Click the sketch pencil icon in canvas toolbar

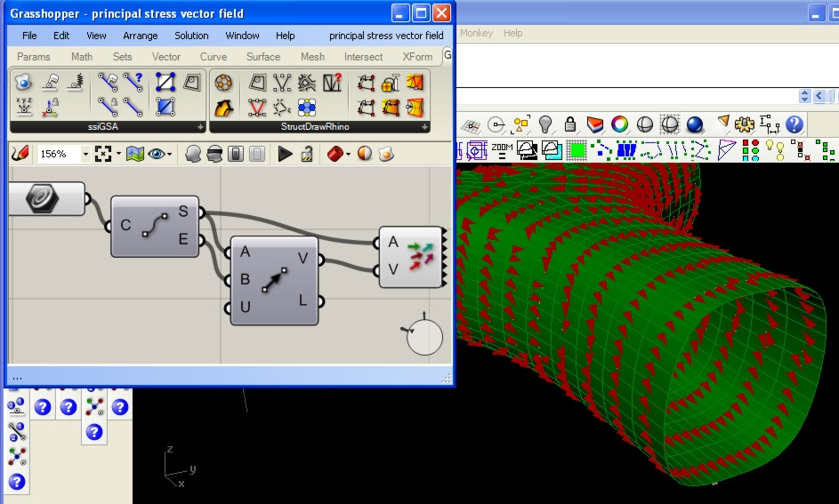(20, 154)
